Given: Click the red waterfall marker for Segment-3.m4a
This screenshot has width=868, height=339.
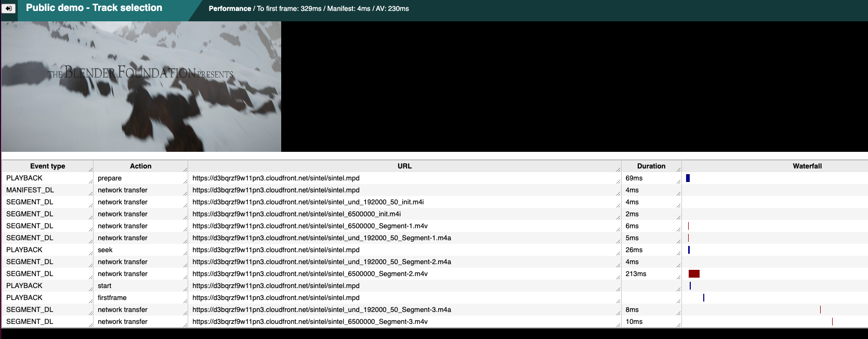Looking at the screenshot, I should pyautogui.click(x=820, y=310).
